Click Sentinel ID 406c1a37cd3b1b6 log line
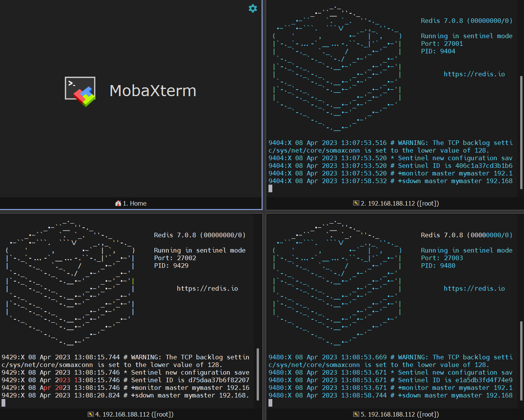The height and width of the screenshot is (420, 524). (x=391, y=166)
